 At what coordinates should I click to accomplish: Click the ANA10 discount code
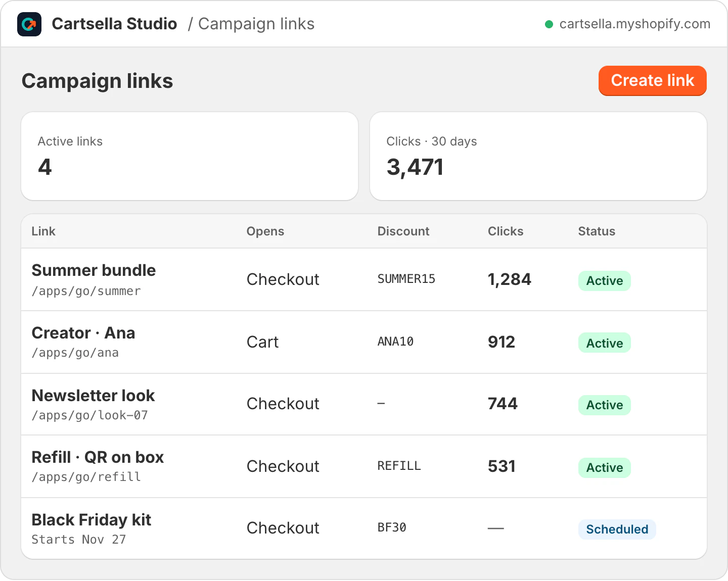396,342
